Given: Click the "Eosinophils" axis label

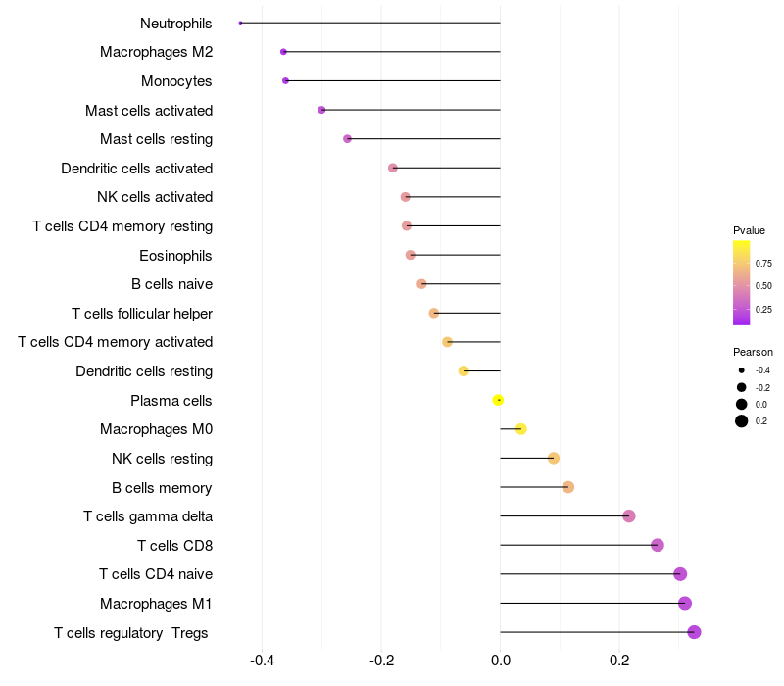Looking at the screenshot, I should pyautogui.click(x=176, y=256).
